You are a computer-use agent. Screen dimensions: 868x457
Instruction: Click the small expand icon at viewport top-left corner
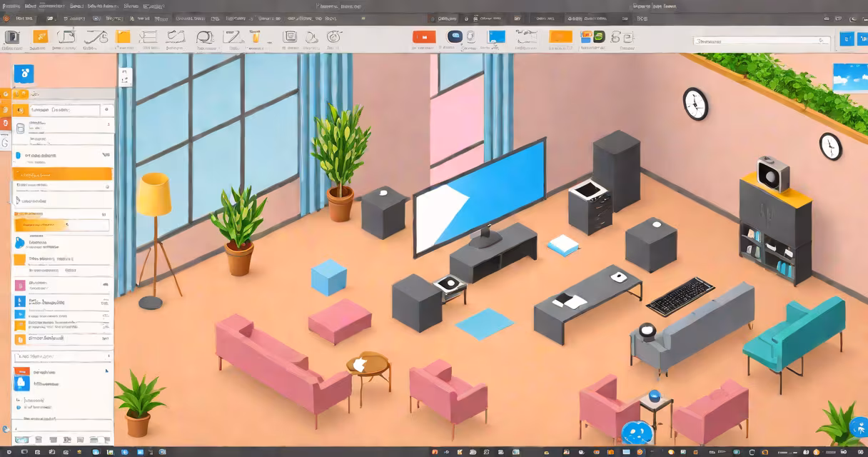125,77
